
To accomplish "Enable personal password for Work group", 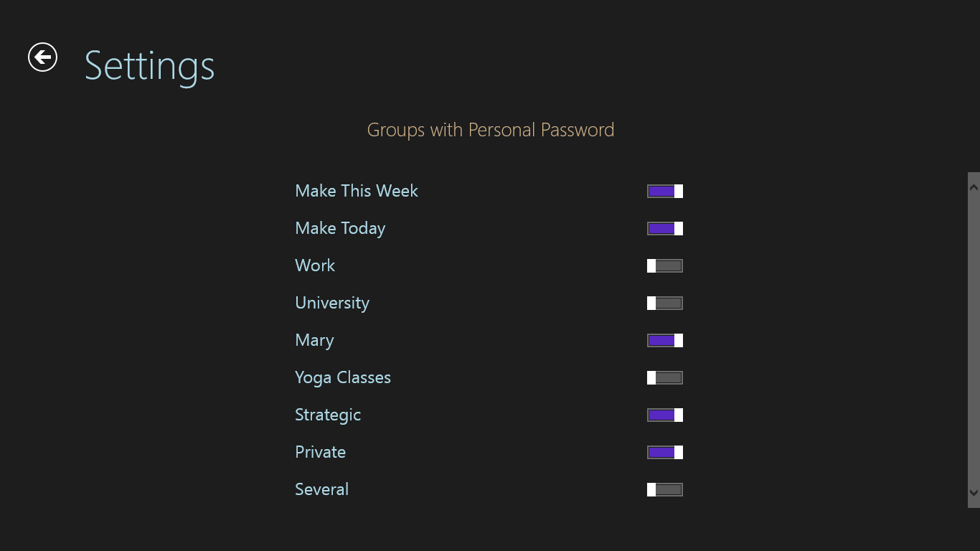I will (x=665, y=265).
